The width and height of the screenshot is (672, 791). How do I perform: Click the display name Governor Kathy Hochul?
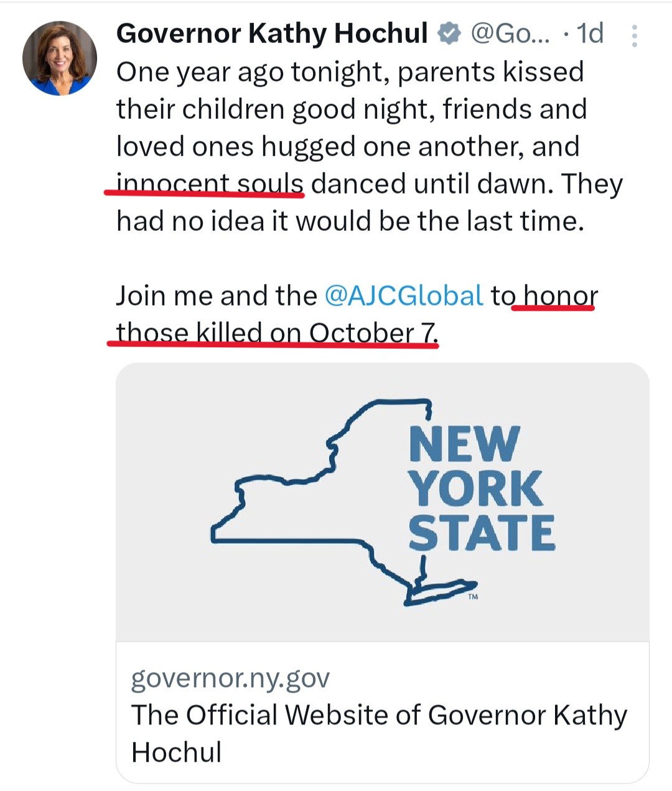[272, 34]
